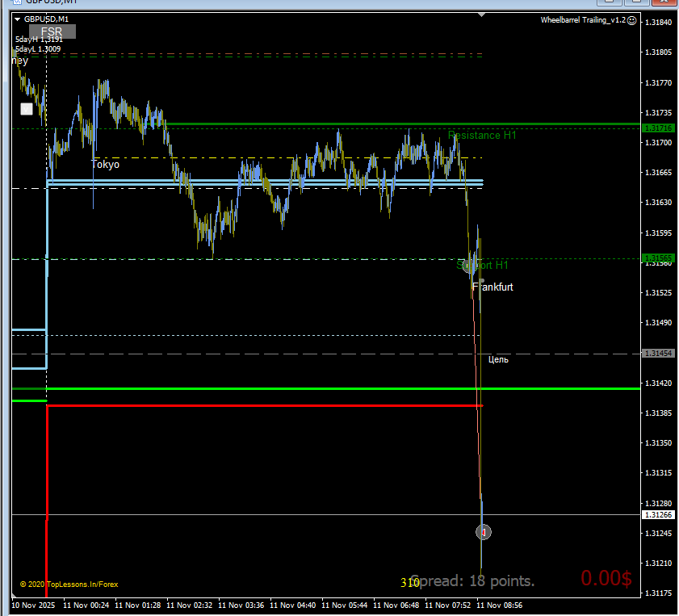This screenshot has height=616, width=679.
Task: Click the '11 Nov 08:56' time label
Action: (x=499, y=606)
